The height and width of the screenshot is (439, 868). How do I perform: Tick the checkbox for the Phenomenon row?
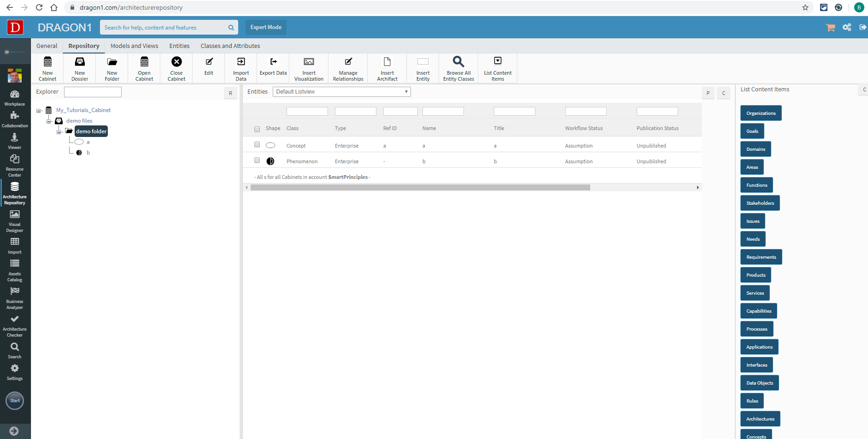[x=257, y=160]
